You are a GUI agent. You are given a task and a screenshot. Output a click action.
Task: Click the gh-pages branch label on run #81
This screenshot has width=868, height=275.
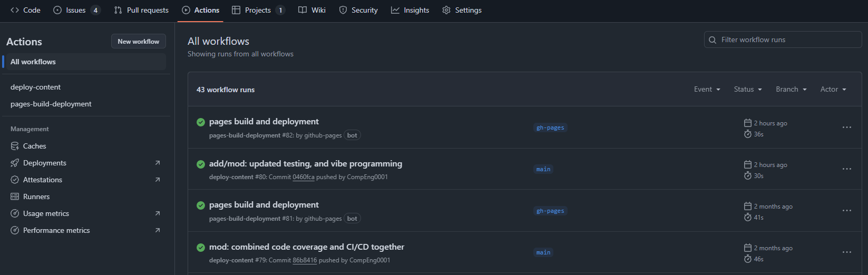coord(550,211)
